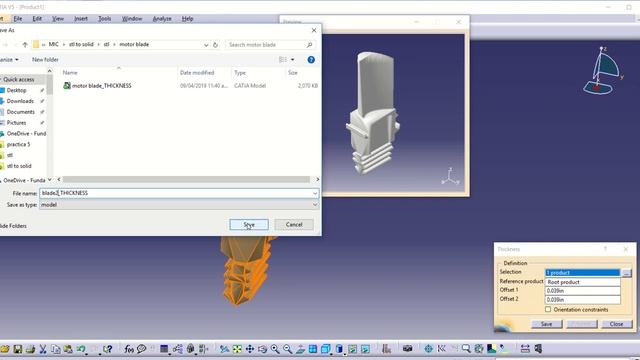
Task: Click the Create Multi-View icon
Action: click(x=313, y=349)
